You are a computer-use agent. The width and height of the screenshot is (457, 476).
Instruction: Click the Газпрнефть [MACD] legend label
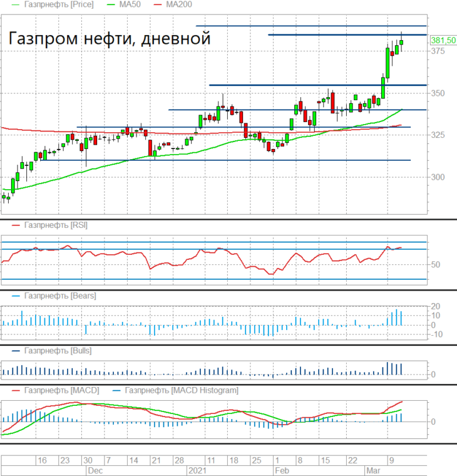click(61, 390)
